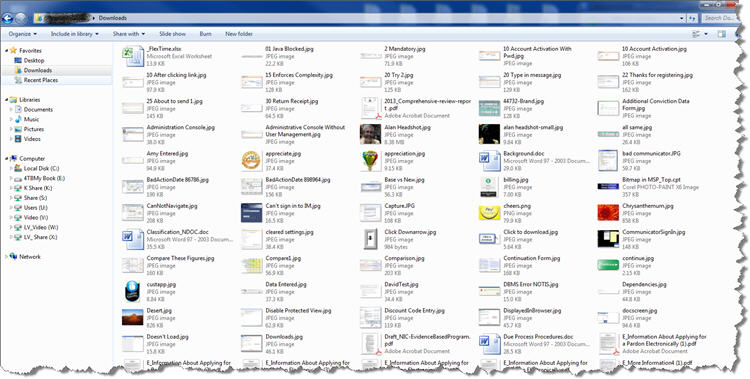Click the New folder button

[239, 34]
